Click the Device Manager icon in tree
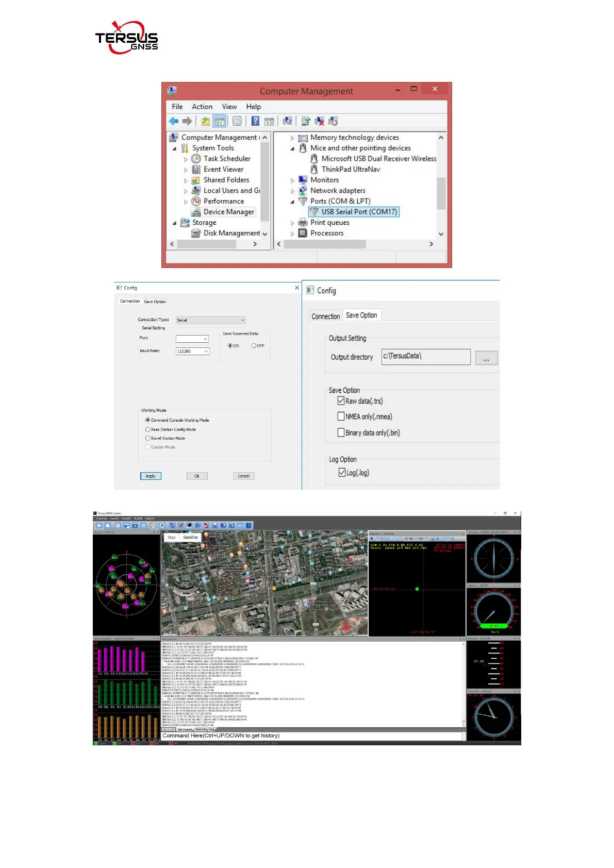Viewport: 614px width, 868px height. [196, 212]
